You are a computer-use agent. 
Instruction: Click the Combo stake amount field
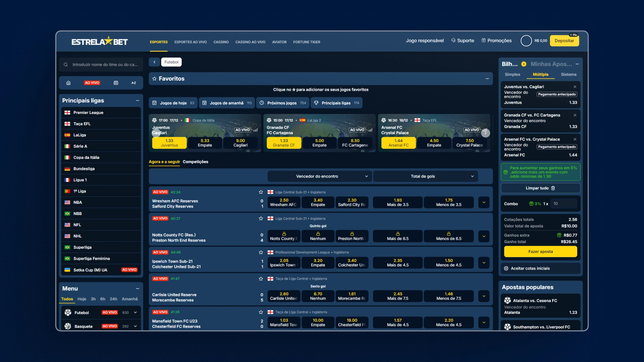point(564,203)
